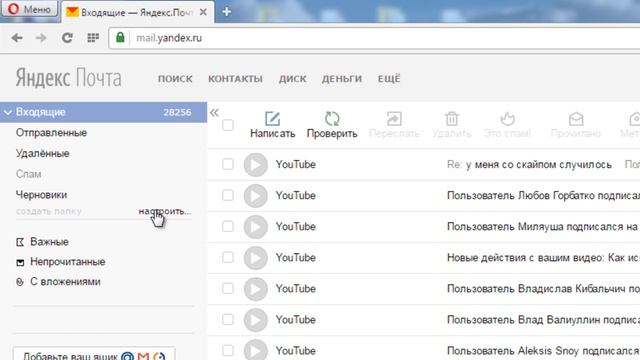Viewport: 640px width, 360px height.
Task: Click the Gmail icon in add-mailbox button
Action: pyautogui.click(x=143, y=356)
